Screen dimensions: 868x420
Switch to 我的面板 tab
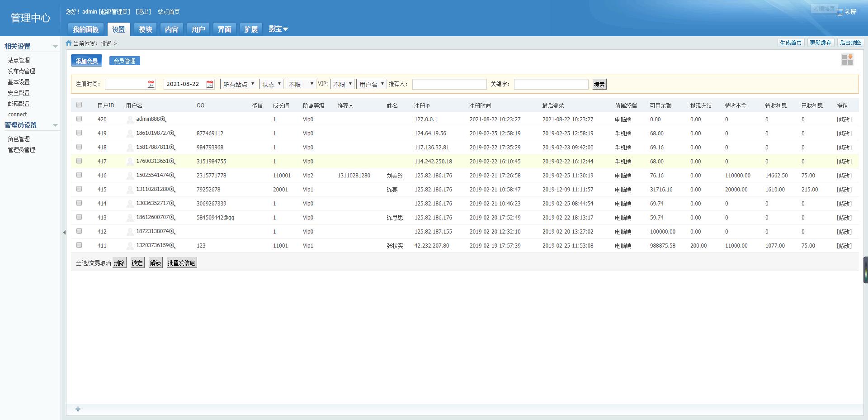point(86,29)
